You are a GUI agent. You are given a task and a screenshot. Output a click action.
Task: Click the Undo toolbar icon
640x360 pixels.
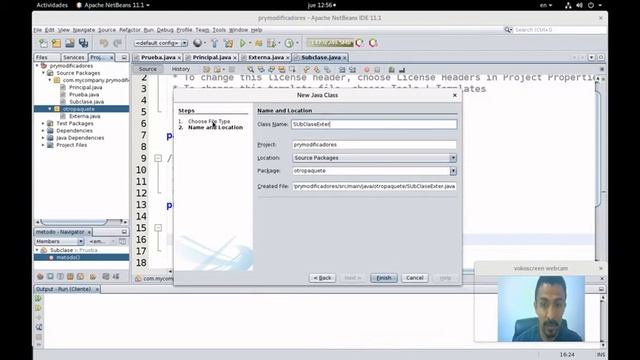point(104,43)
